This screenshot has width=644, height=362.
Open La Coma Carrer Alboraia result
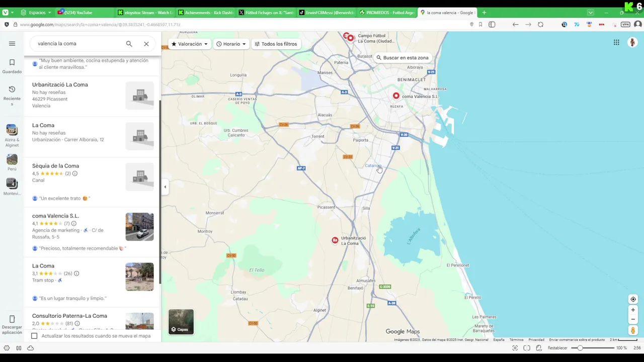click(x=92, y=136)
